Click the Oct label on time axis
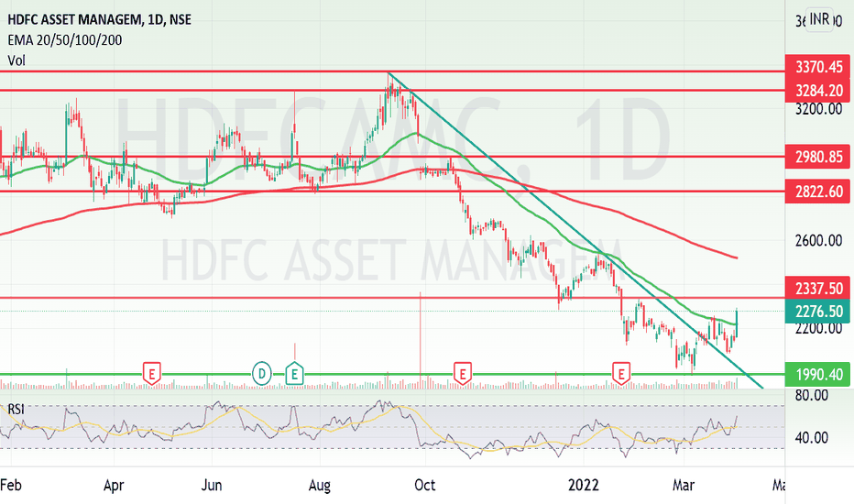Image resolution: width=854 pixels, height=504 pixels. click(x=425, y=485)
